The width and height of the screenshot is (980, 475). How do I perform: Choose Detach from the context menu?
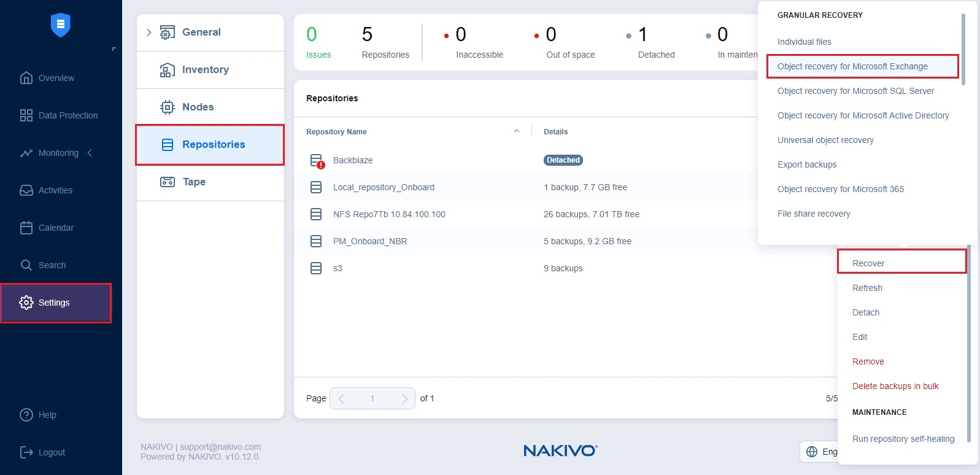click(865, 312)
